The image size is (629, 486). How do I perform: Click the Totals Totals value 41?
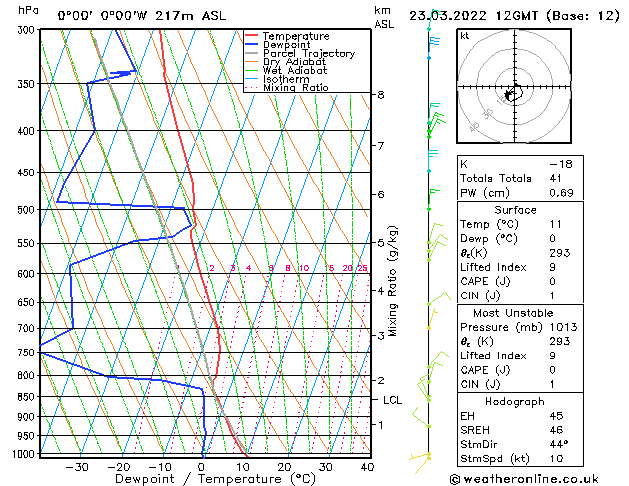[556, 178]
